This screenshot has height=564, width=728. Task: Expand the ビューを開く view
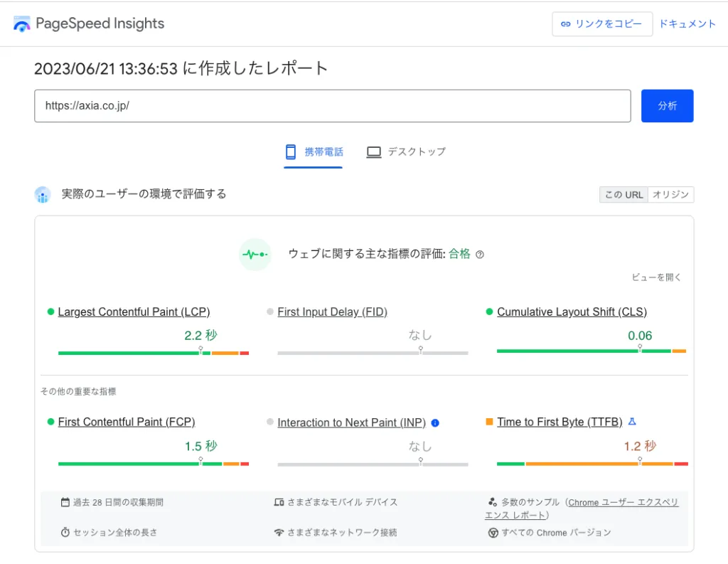(656, 277)
